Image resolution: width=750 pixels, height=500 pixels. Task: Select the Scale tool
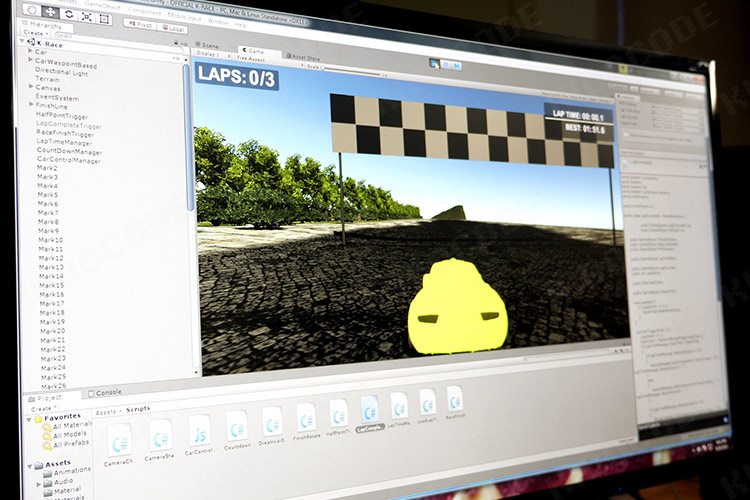tap(87, 17)
